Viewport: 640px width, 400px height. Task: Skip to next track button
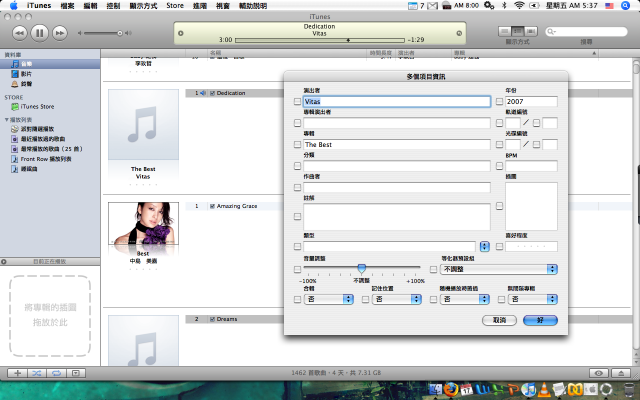(60, 33)
